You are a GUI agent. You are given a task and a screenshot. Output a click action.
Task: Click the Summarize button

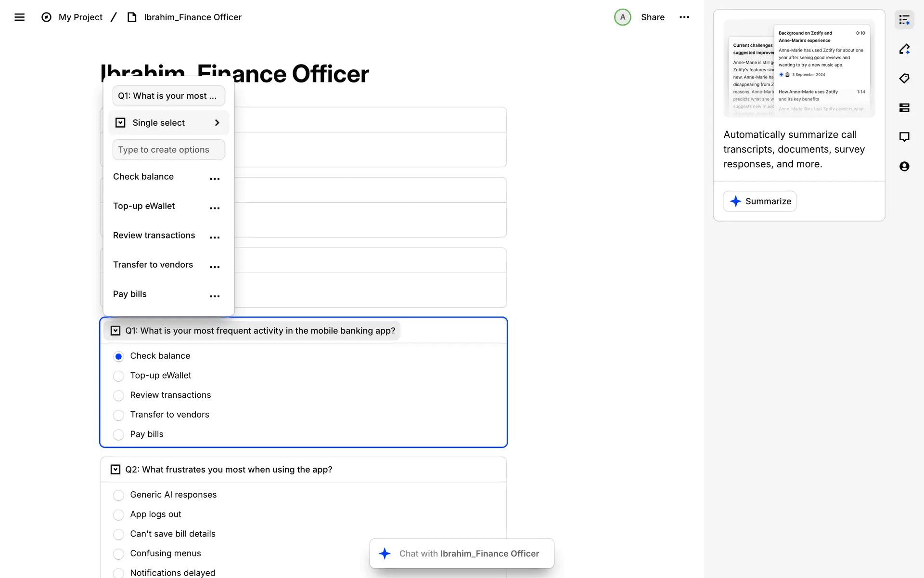[760, 201]
